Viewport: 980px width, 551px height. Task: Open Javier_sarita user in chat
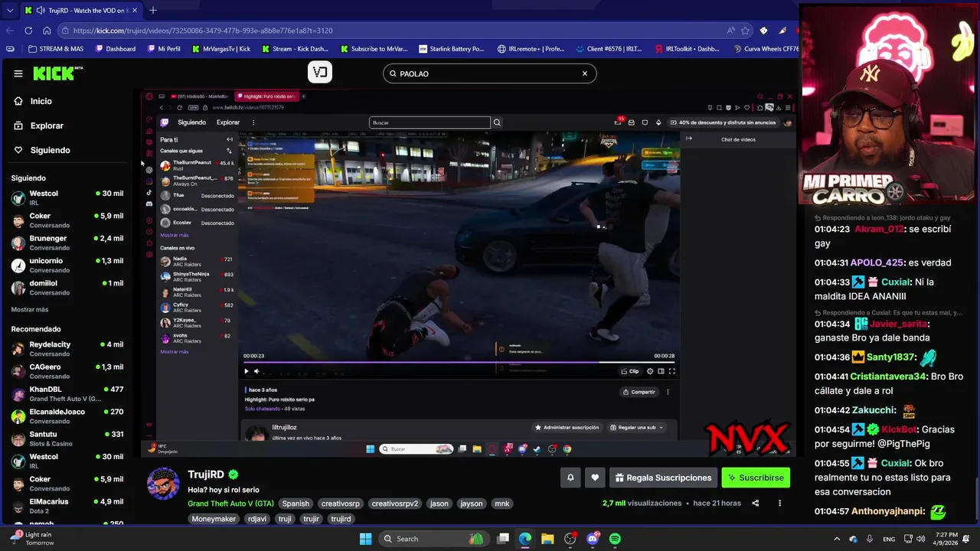(899, 324)
